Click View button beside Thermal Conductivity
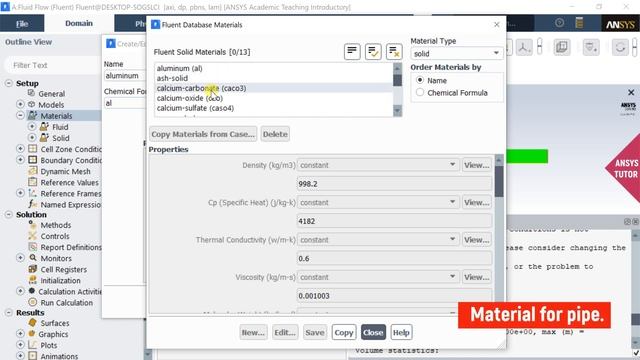 point(476,240)
